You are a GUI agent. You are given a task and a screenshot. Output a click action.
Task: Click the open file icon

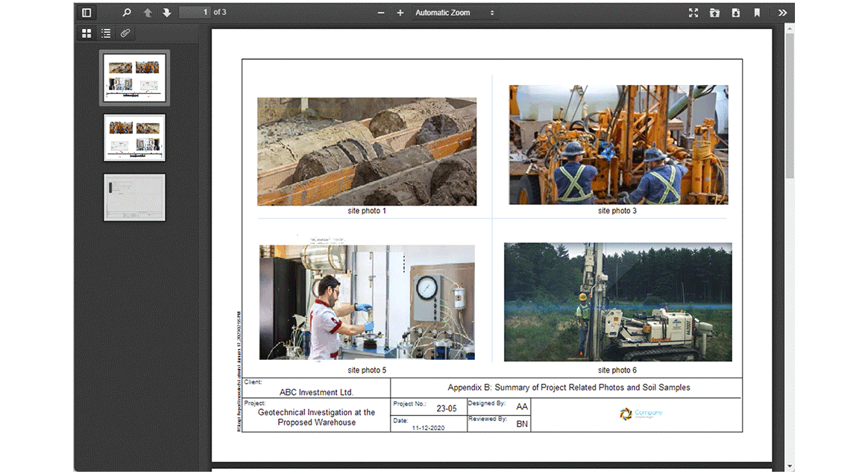714,13
